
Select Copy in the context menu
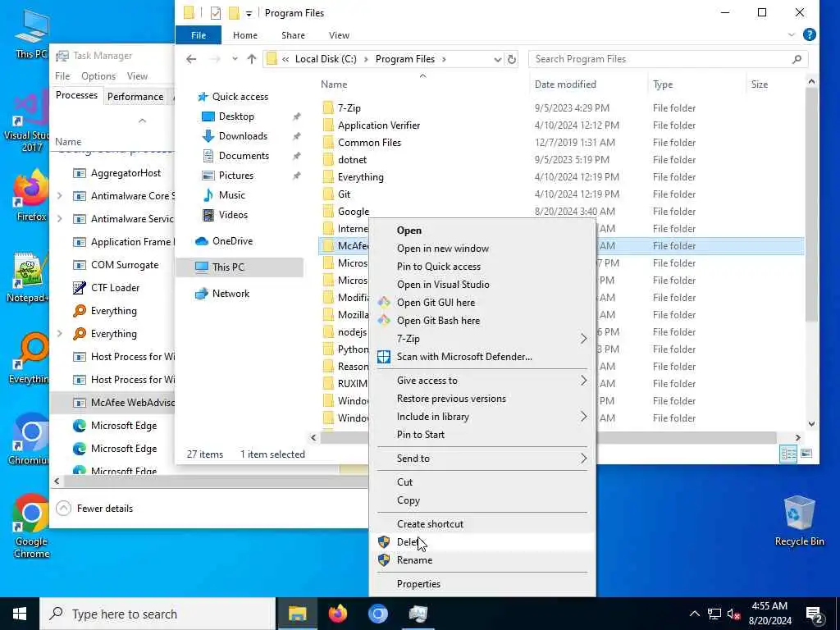pyautogui.click(x=482, y=500)
